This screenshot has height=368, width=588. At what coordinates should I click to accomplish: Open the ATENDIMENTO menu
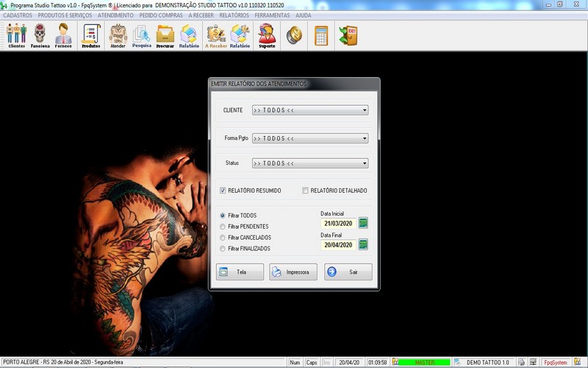115,15
